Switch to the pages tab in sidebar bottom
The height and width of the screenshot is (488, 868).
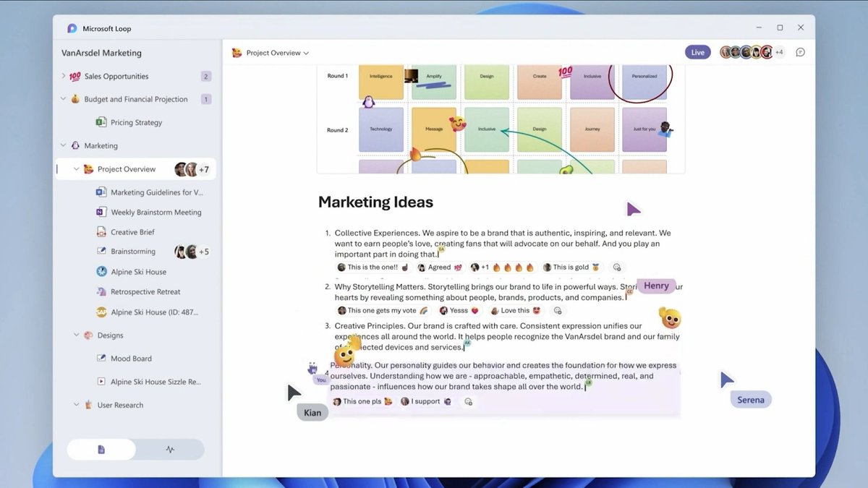click(101, 450)
